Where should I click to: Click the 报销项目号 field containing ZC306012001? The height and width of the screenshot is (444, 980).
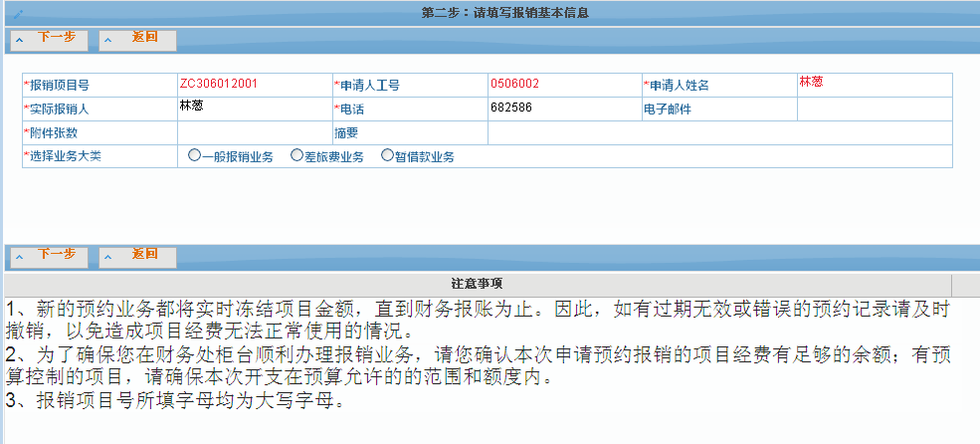(254, 85)
